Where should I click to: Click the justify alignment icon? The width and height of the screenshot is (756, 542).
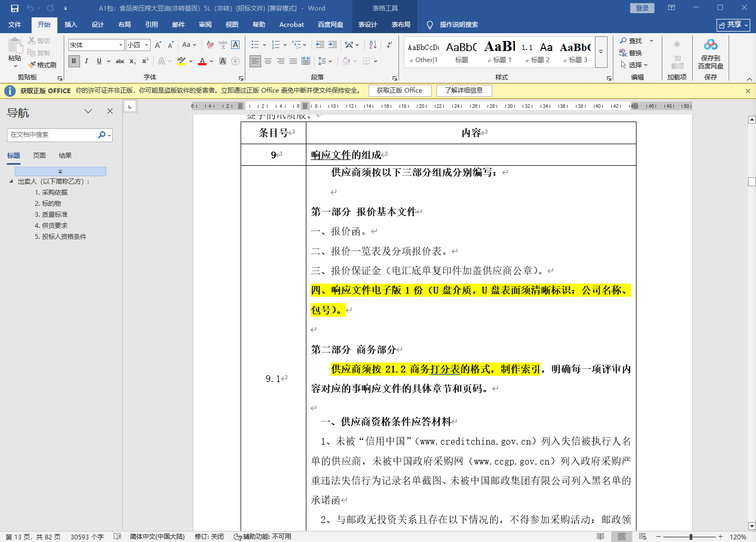point(293,61)
